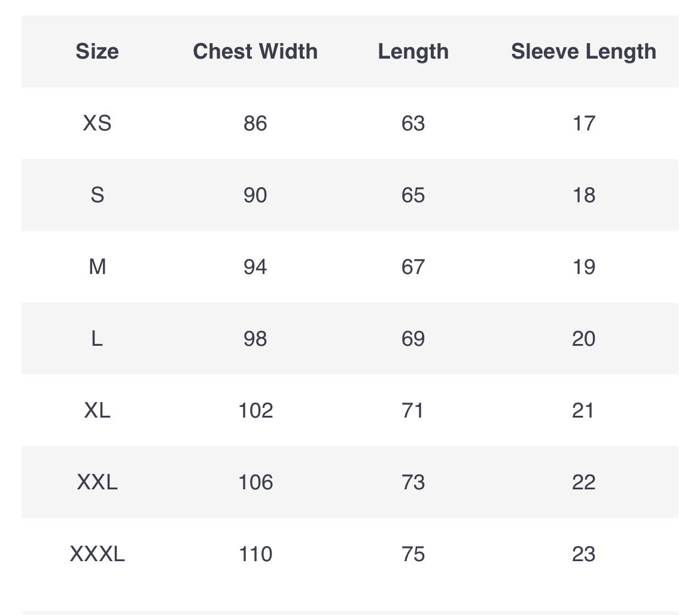Select the L size row label

97,339
